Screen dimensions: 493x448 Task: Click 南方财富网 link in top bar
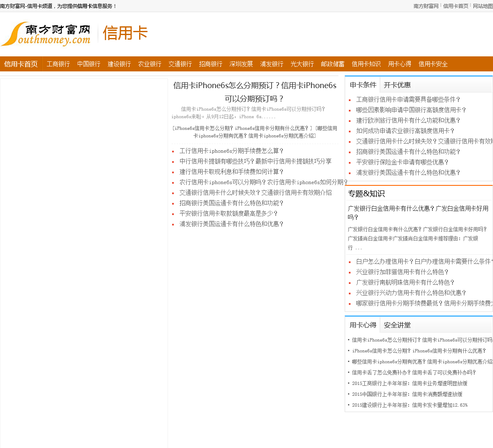tap(426, 6)
